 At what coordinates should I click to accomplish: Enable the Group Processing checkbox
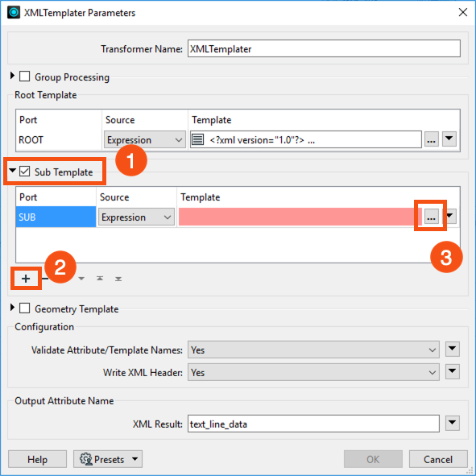(x=25, y=77)
